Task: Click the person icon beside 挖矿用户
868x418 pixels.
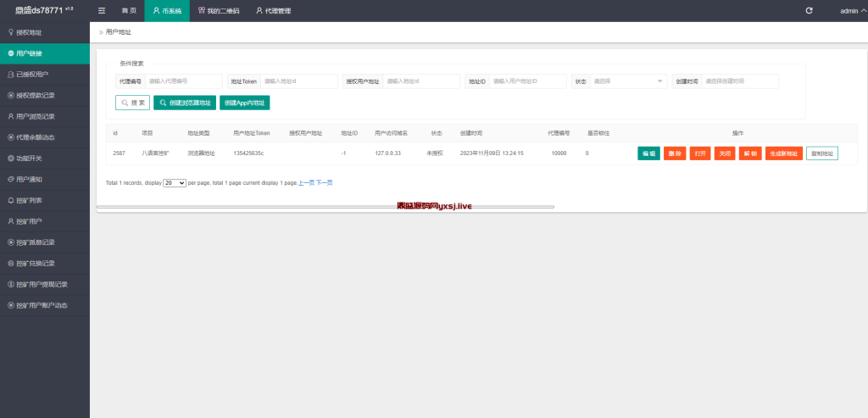Action: click(10, 221)
